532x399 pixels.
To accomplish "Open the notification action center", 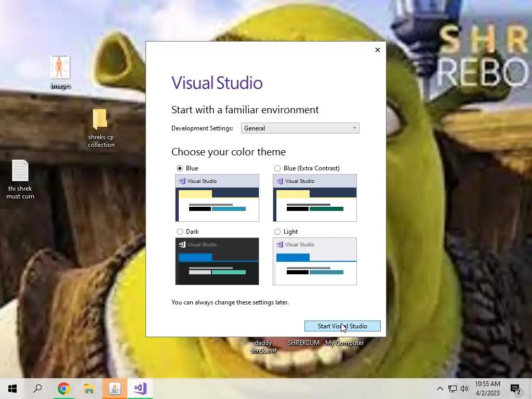I will (x=516, y=389).
